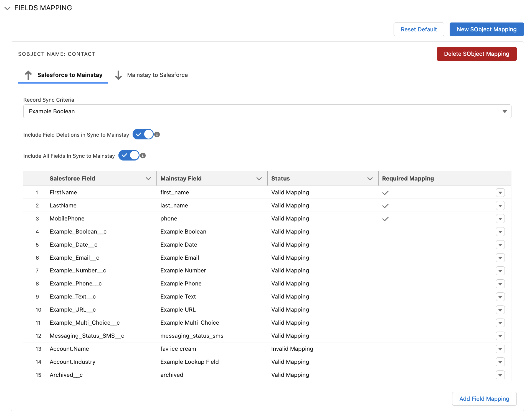Show info for Include Field Deletions
This screenshot has width=532, height=416.
click(157, 134)
